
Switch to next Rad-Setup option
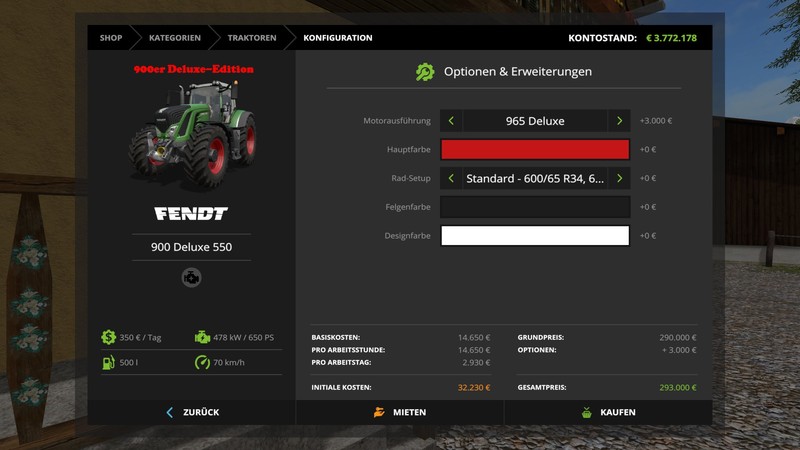point(619,179)
